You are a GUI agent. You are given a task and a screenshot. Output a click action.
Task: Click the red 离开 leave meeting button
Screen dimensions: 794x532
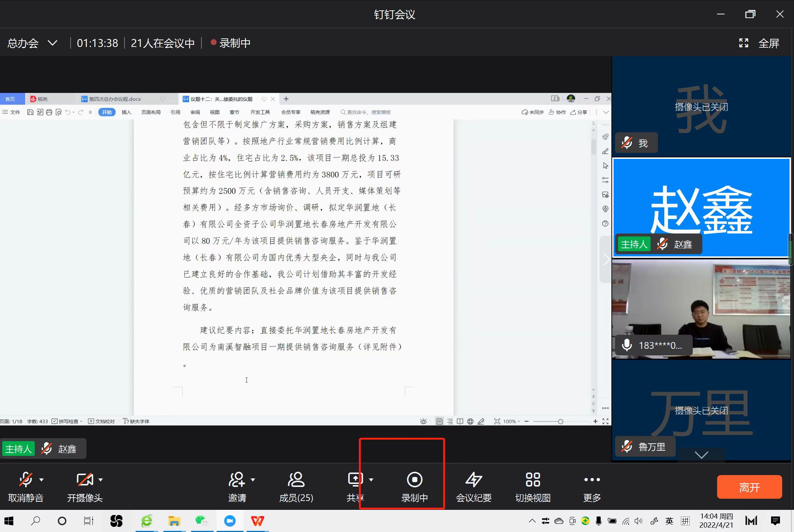pos(749,487)
